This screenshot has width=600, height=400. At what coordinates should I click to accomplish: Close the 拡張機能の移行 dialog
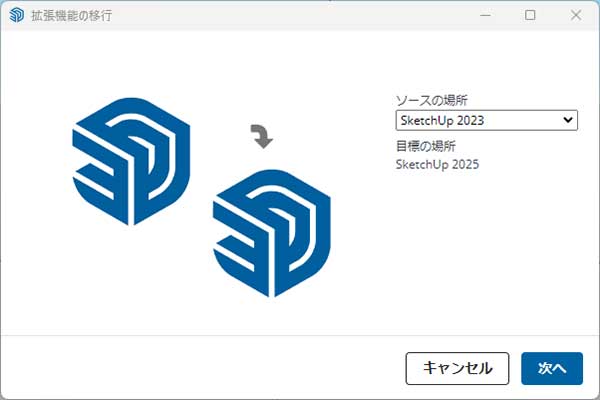tap(576, 15)
